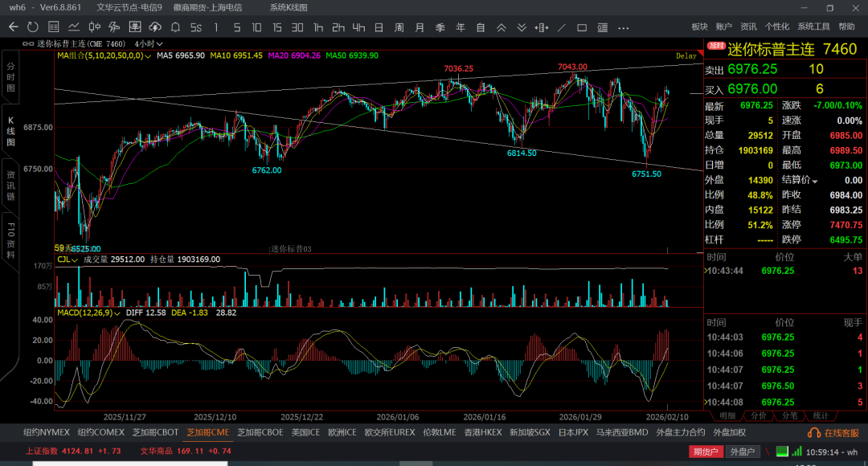This screenshot has width=868, height=466.
Task: Select the rectangle drawing tool
Action: (x=583, y=27)
